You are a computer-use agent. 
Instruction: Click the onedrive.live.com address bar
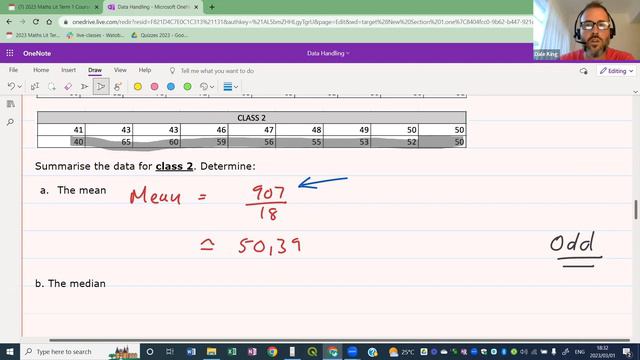[x=296, y=22]
